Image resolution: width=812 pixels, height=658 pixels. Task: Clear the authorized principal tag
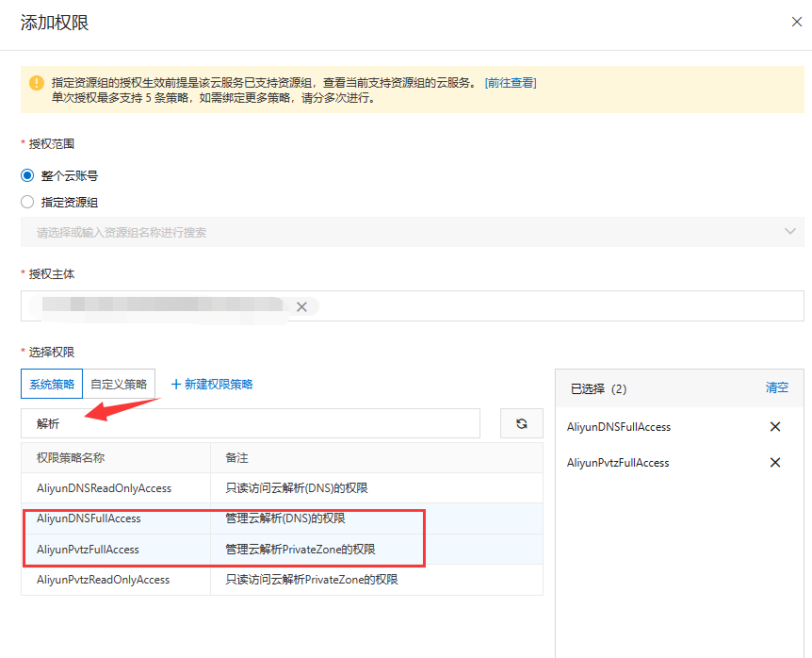[x=301, y=306]
